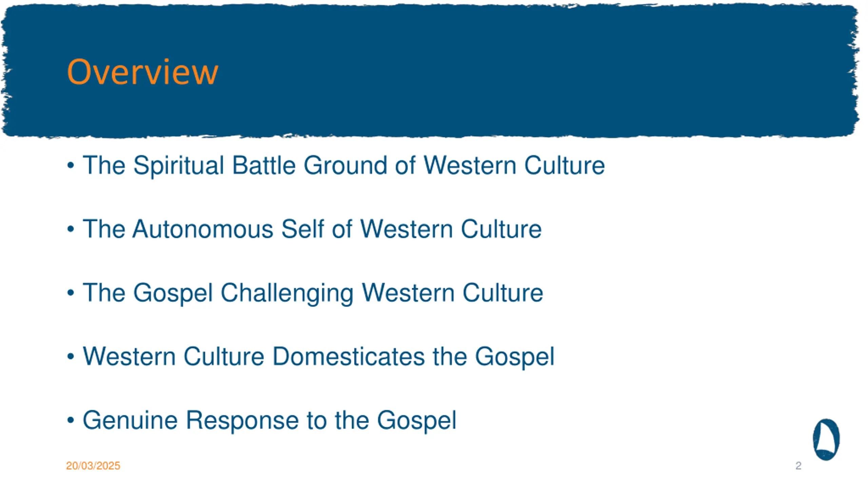Image resolution: width=868 pixels, height=488 pixels.
Task: Select the date 20/03/2025 in footer
Action: pyautogui.click(x=93, y=466)
